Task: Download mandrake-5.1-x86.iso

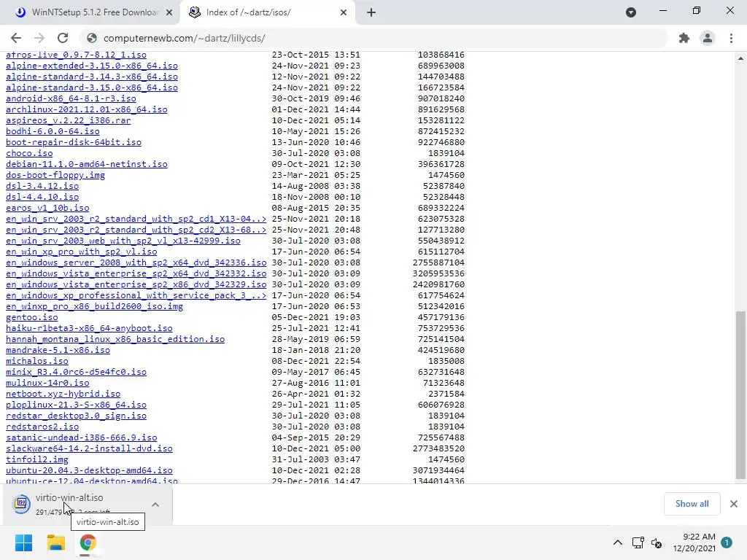Action: coord(58,351)
